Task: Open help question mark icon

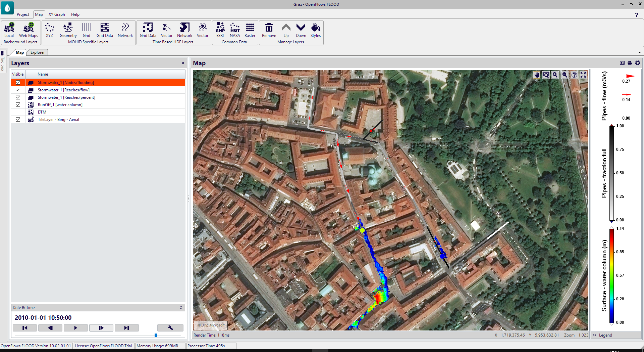Action: (637, 15)
